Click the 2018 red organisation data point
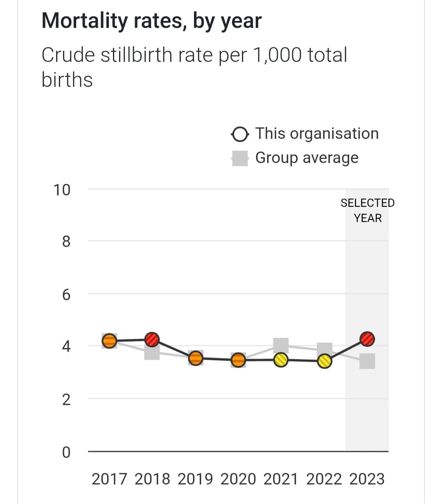The image size is (442, 504). [x=152, y=339]
